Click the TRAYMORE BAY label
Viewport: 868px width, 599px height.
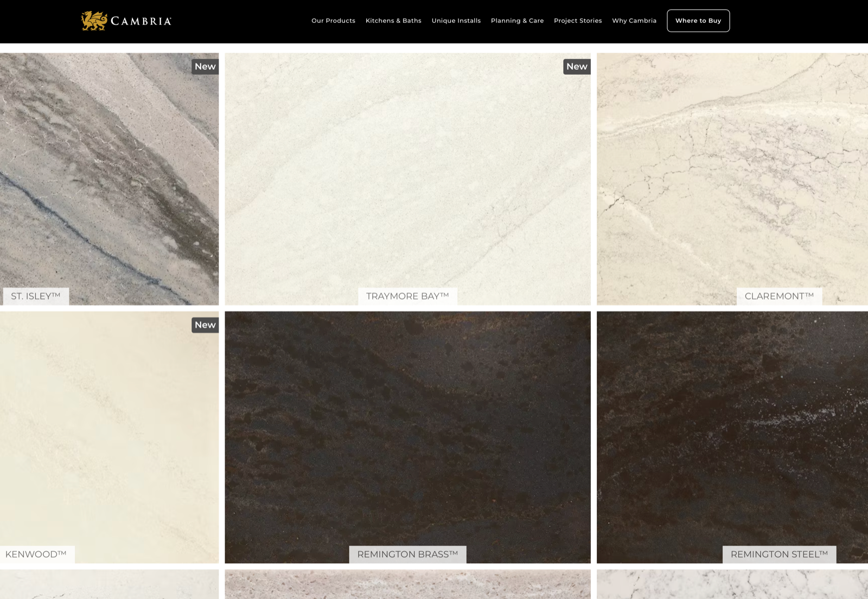[x=407, y=296]
